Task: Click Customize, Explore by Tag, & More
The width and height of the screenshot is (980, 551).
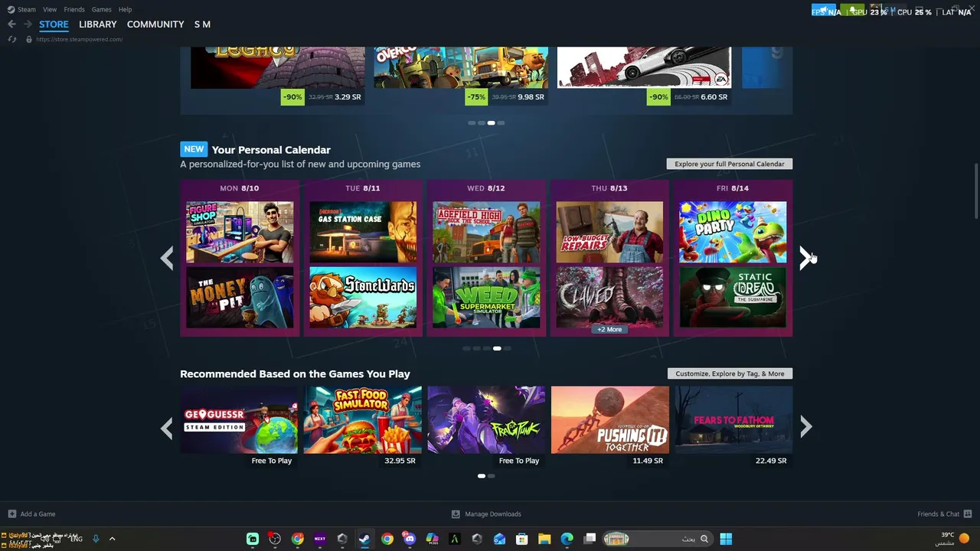Action: pyautogui.click(x=730, y=373)
